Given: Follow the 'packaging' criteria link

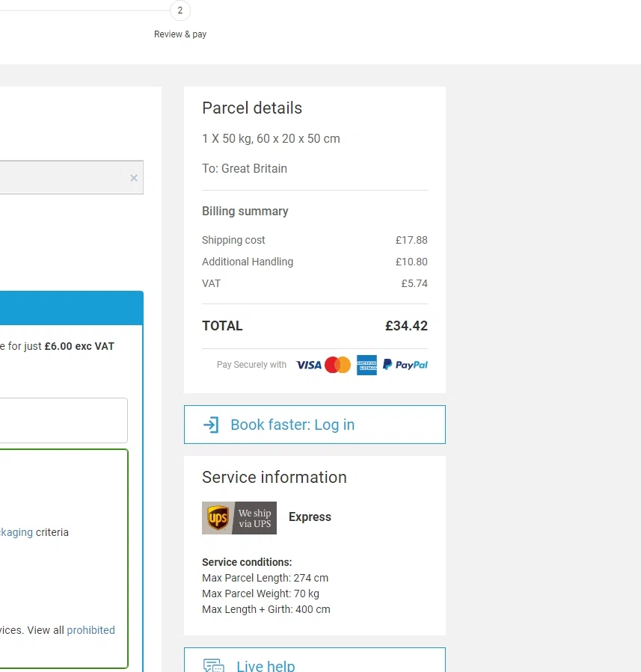Looking at the screenshot, I should 16,532.
